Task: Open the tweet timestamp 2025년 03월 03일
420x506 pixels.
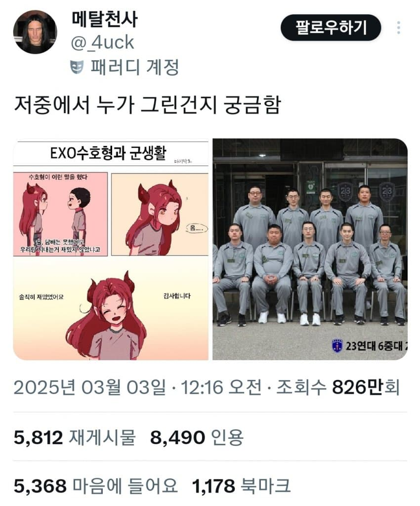Action: click(x=89, y=387)
